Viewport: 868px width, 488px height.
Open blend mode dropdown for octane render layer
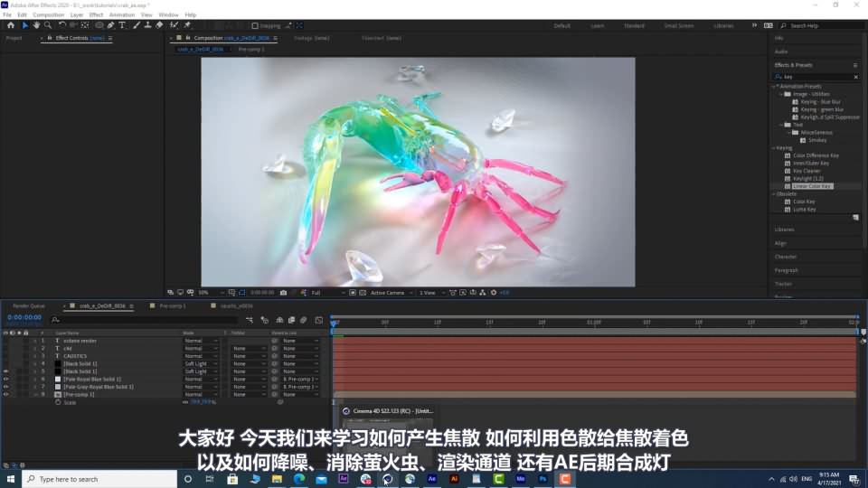coord(201,341)
